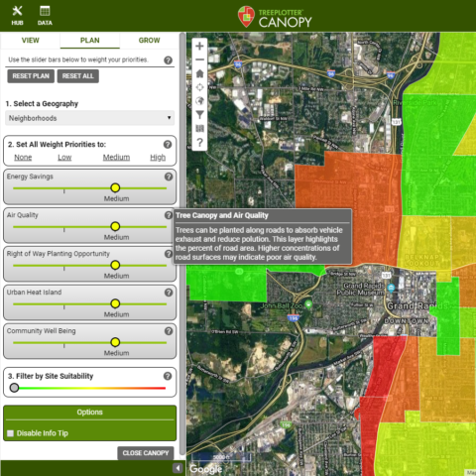Switch to the GROW tab
476x476 pixels.
click(149, 41)
